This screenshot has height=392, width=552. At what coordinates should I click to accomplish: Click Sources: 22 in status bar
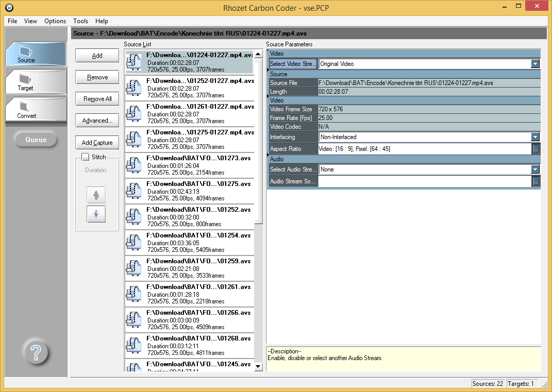click(488, 384)
